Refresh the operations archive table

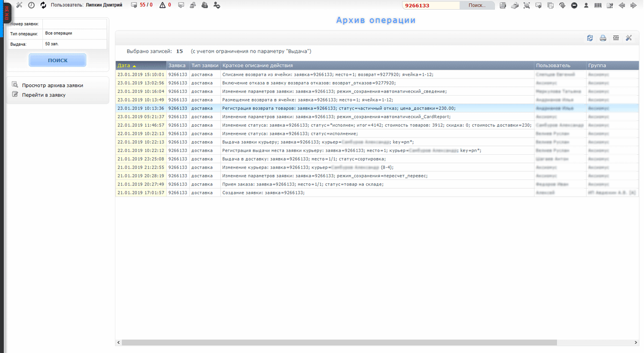pyautogui.click(x=590, y=38)
